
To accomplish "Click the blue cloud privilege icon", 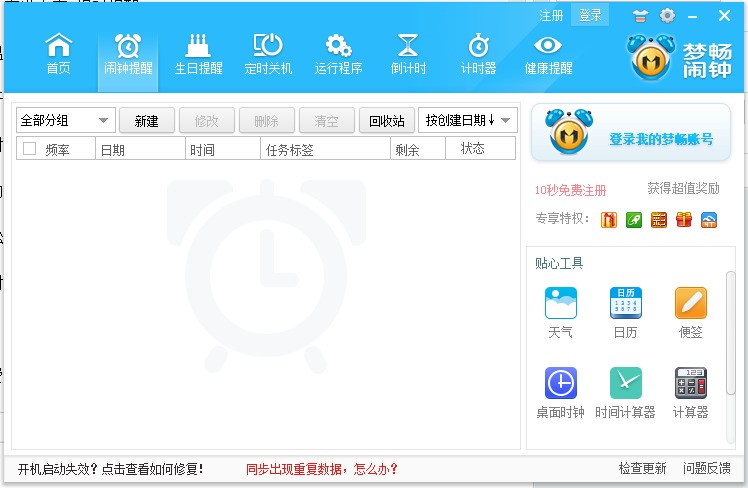I will click(x=709, y=219).
